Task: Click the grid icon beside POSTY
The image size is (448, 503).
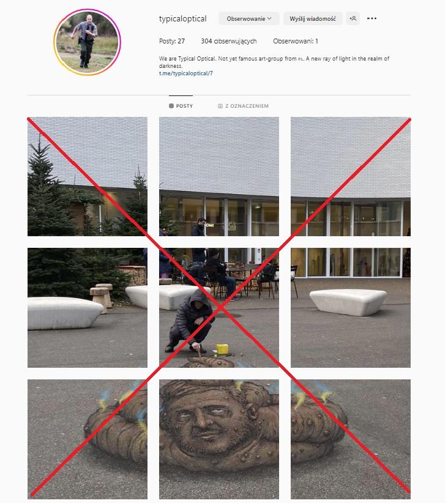Action: pos(173,106)
